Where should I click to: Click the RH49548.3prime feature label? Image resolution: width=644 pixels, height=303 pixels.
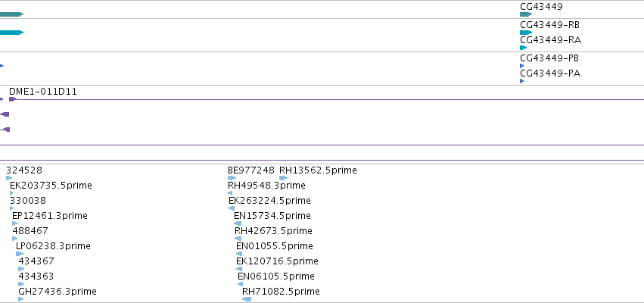coord(266,186)
